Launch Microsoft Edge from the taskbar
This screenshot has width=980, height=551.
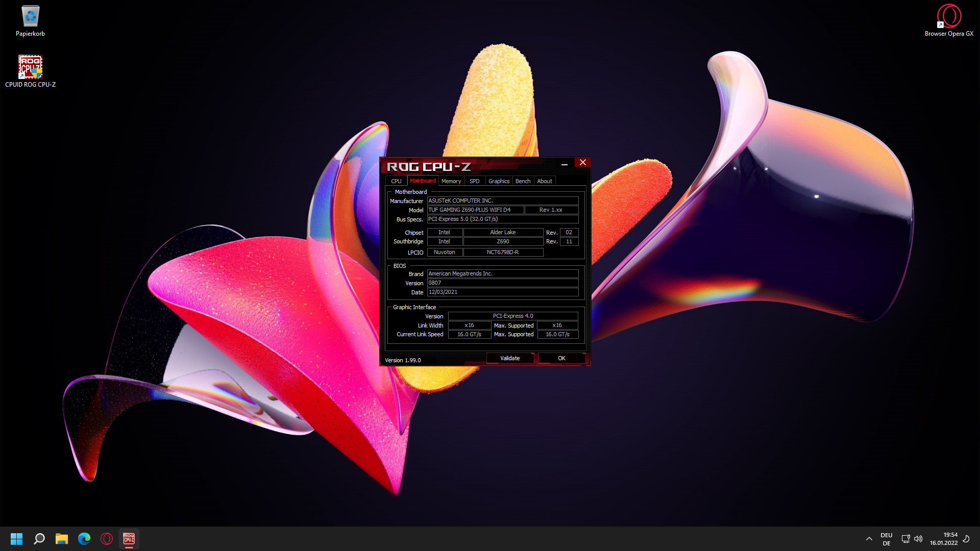click(84, 539)
